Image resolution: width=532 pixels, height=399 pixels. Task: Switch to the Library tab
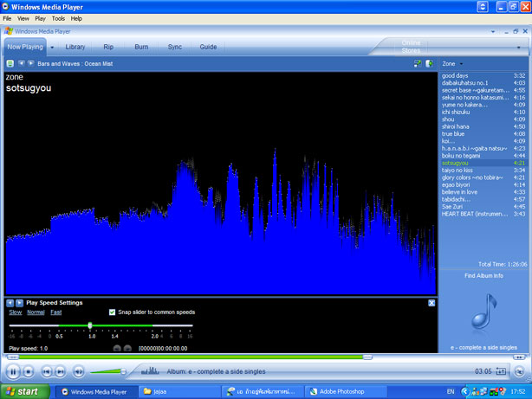pos(75,47)
